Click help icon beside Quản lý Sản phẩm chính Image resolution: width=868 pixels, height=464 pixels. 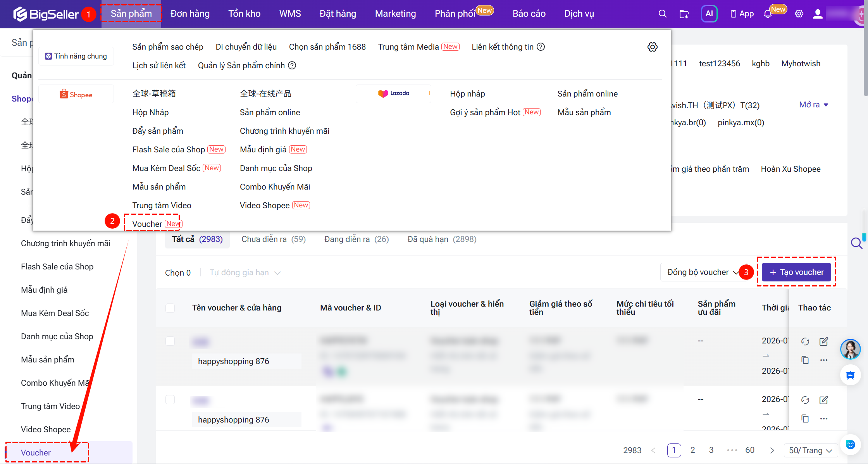click(292, 66)
